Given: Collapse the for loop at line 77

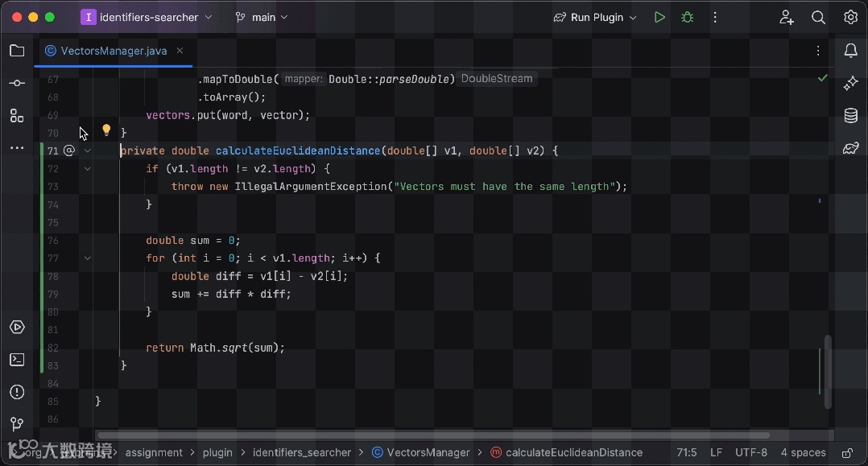Looking at the screenshot, I should [x=88, y=258].
